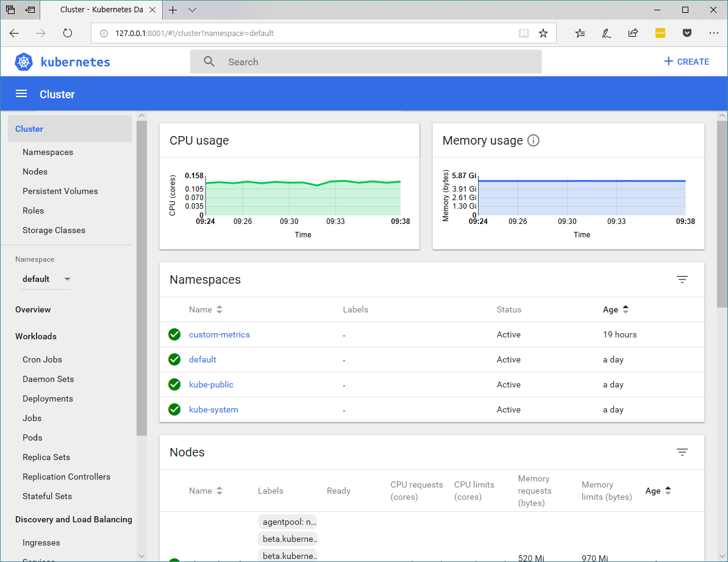This screenshot has height=562, width=728.
Task: Open the kube-public namespace link
Action: tap(211, 384)
